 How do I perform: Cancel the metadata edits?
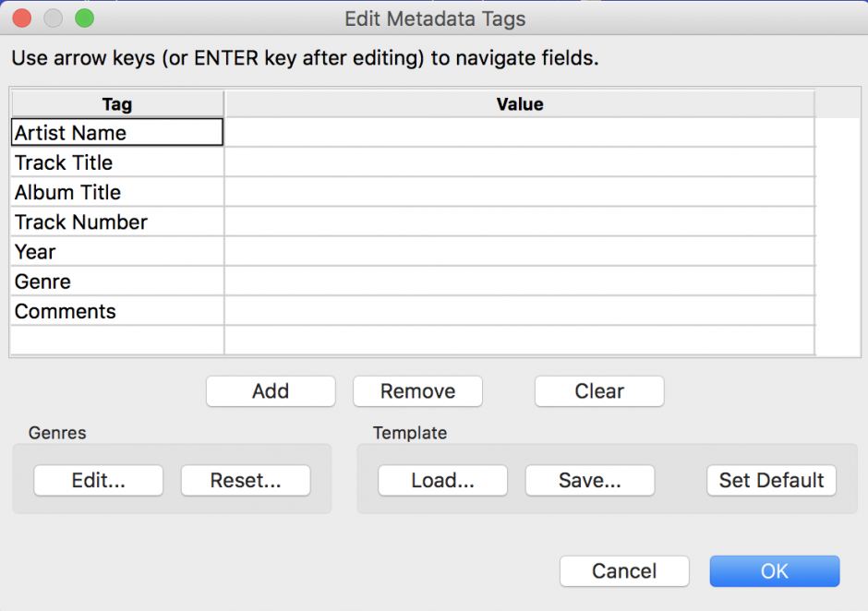pyautogui.click(x=624, y=570)
